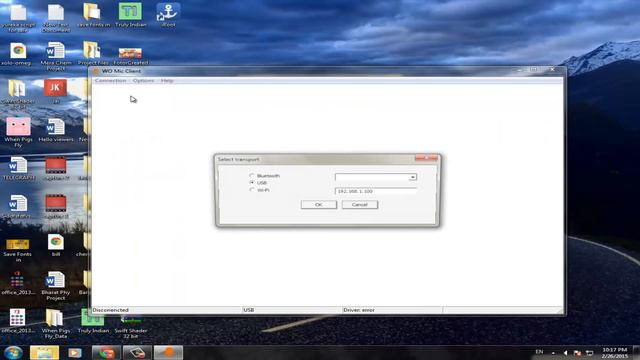Open the media player taskbar icon

(74, 353)
